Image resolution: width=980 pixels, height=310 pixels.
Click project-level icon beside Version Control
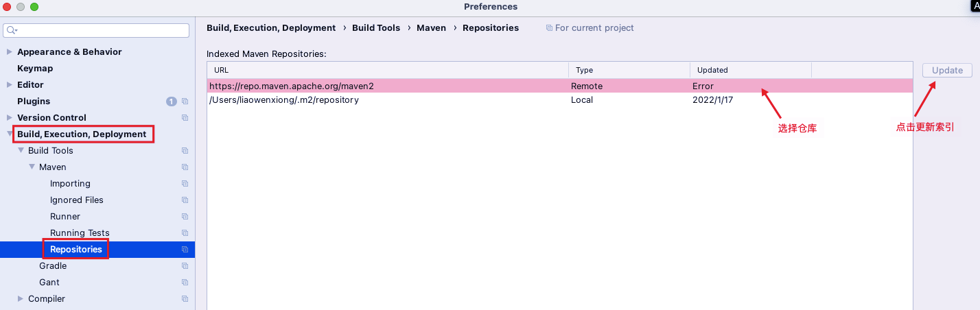pos(185,118)
